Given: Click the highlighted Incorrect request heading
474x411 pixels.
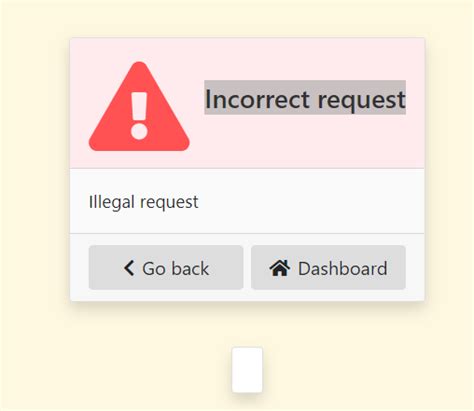Looking at the screenshot, I should click(305, 98).
